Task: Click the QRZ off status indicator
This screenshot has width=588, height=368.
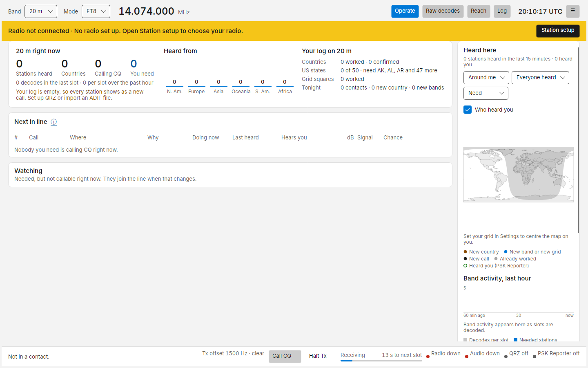Action: point(516,354)
